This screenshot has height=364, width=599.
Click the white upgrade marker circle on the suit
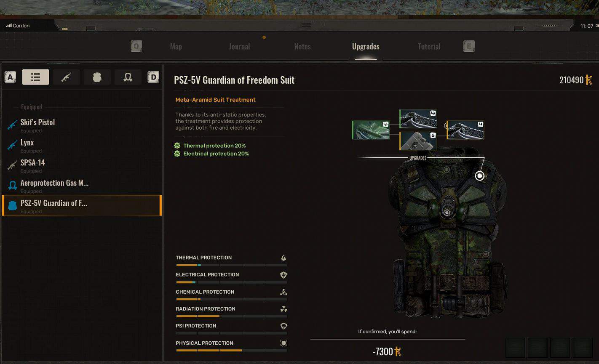coord(479,176)
